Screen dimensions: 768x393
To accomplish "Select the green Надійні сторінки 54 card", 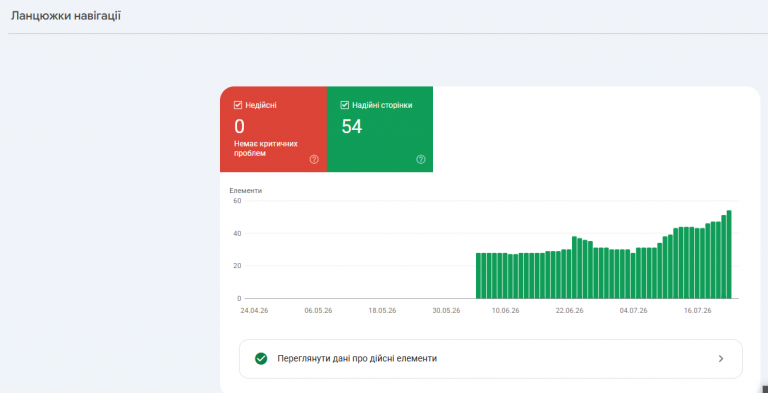I will coord(380,129).
